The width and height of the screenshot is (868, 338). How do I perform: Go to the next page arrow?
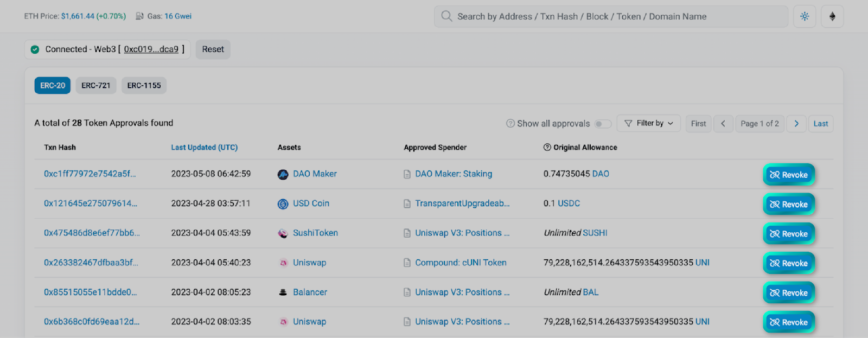[796, 124]
